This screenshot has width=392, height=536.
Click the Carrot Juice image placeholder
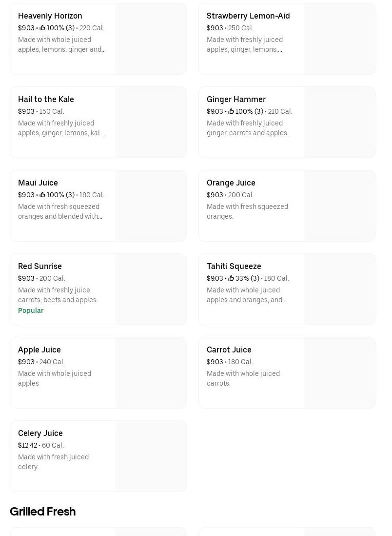339,373
